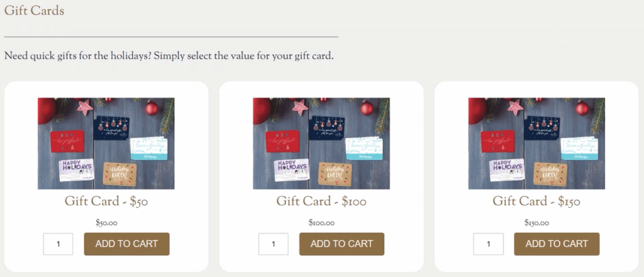Add the $100 gift card to cart
The width and height of the screenshot is (644, 277).
coord(341,244)
